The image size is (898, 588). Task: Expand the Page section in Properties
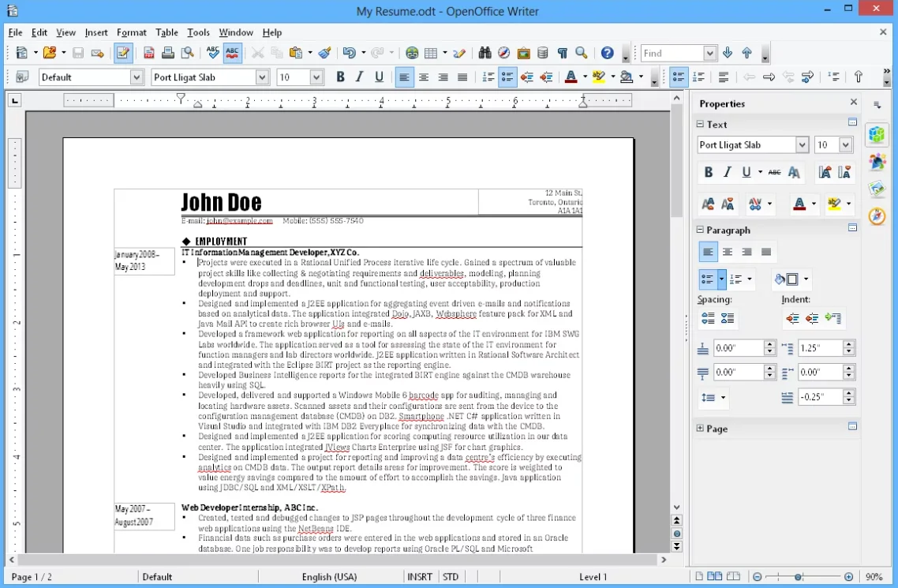700,429
